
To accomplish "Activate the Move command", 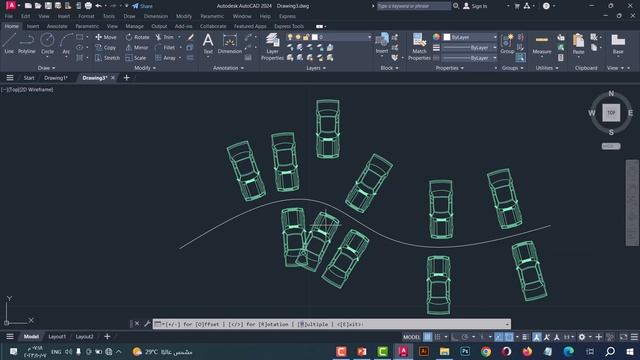I will (106, 37).
